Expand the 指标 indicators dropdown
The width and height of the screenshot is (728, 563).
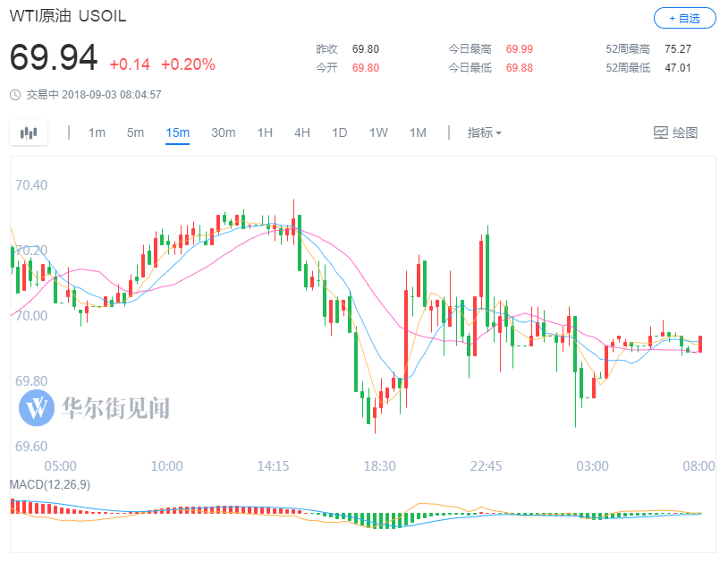(484, 132)
